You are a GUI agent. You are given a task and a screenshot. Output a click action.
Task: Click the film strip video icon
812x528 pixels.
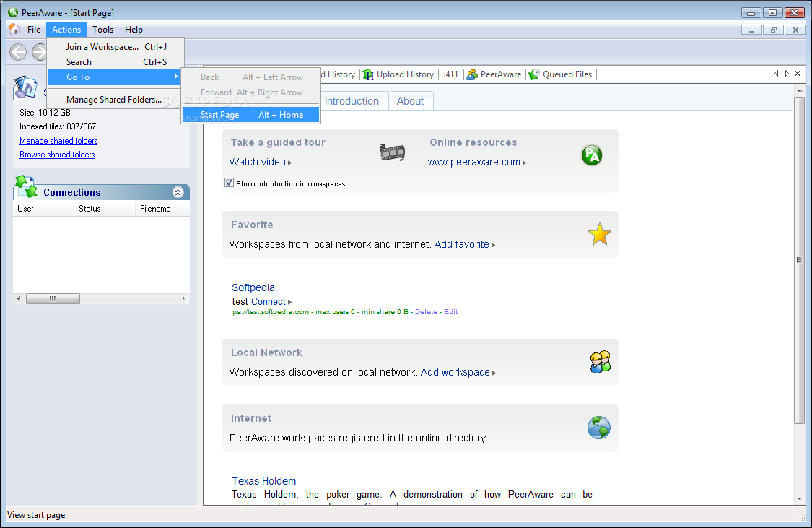(x=392, y=152)
